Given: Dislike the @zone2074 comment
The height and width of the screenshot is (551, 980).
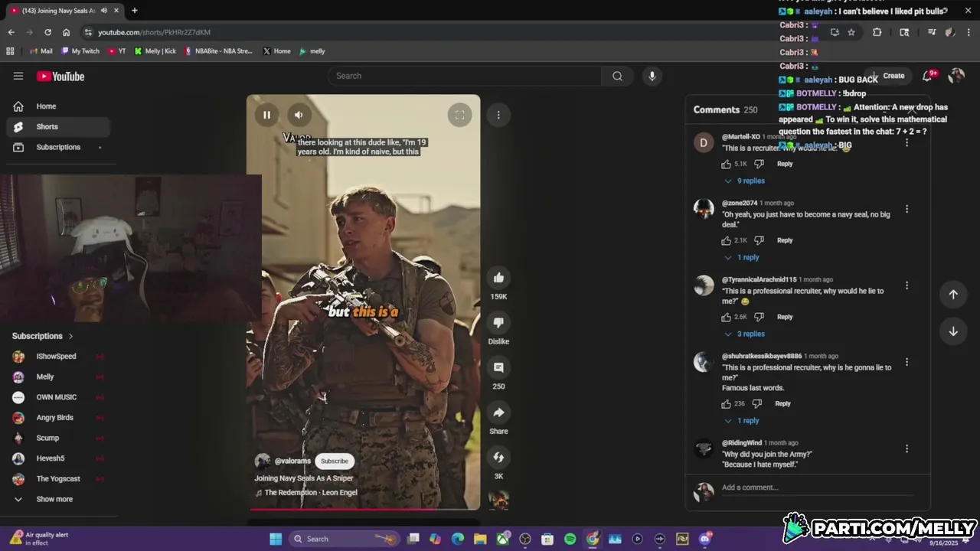Looking at the screenshot, I should coord(759,240).
